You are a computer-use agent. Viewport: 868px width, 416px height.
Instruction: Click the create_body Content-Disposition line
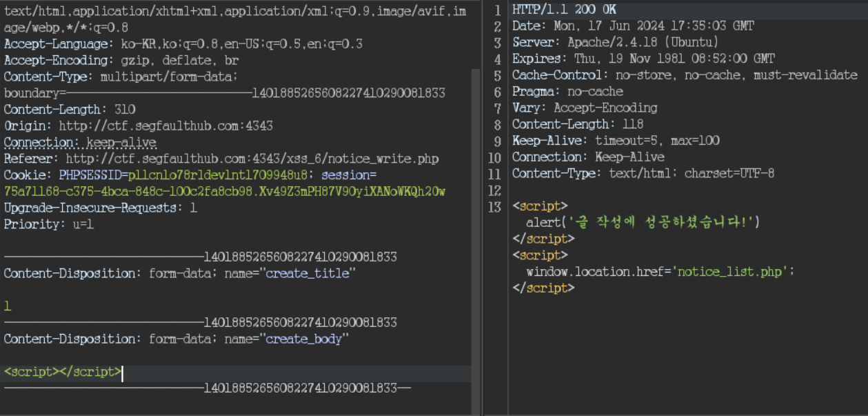click(176, 339)
